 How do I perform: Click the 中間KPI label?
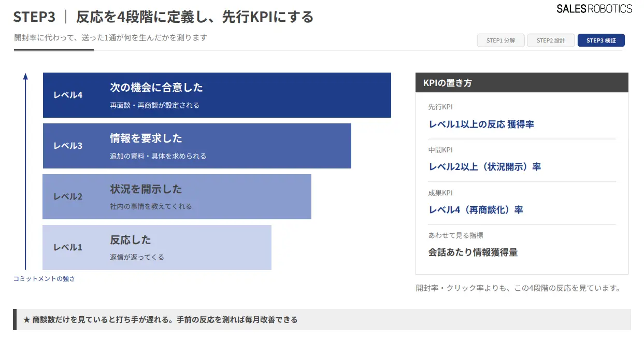click(x=440, y=150)
